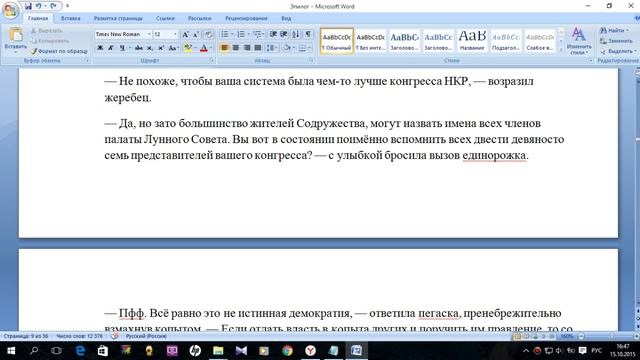640x360 pixels.
Task: Open Chrome from the taskbar
Action: [287, 351]
